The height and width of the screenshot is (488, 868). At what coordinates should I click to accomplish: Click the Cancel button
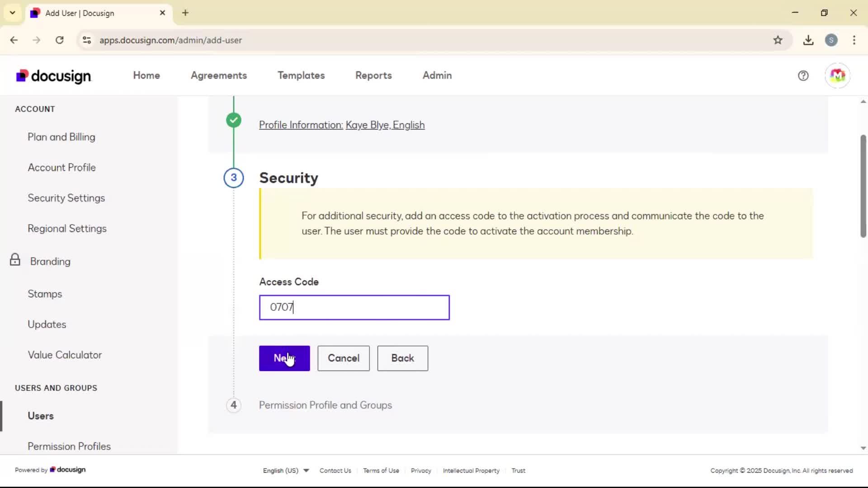point(344,358)
